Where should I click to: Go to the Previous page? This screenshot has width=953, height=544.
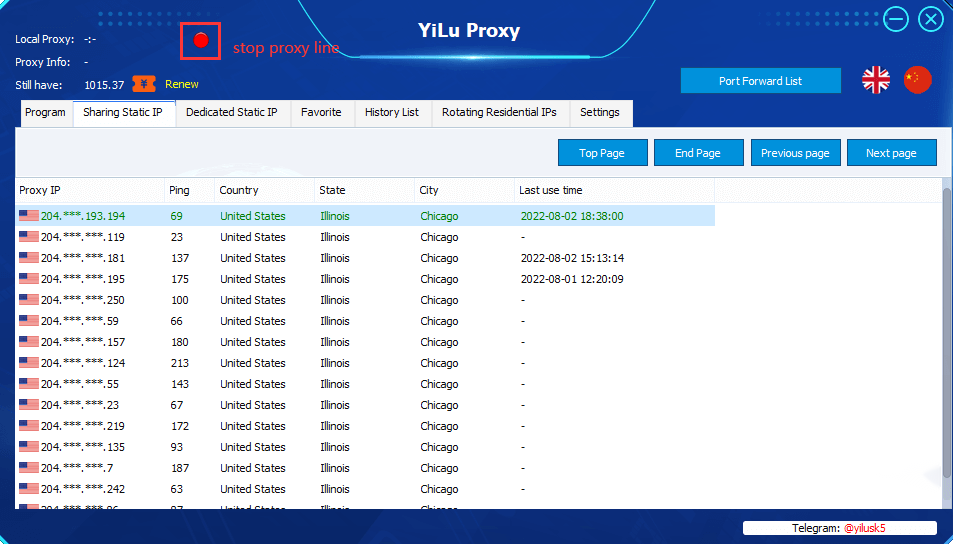pos(795,153)
